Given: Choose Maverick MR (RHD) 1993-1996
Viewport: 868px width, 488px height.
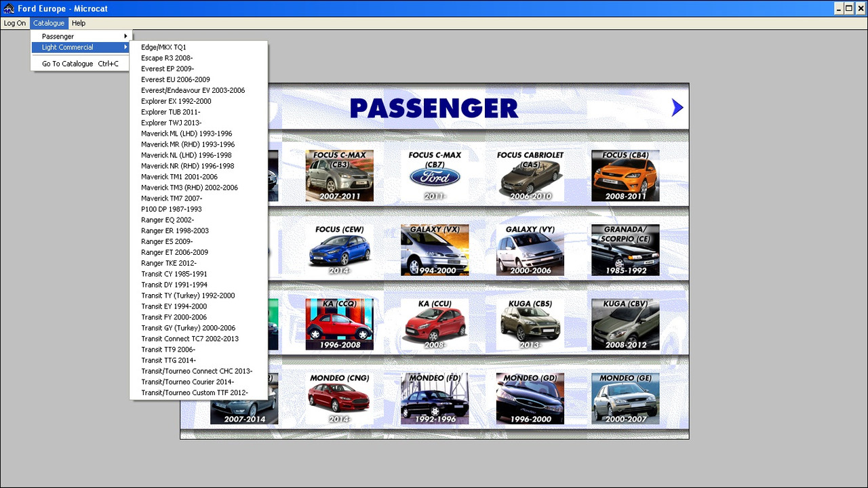Looking at the screenshot, I should point(199,145).
